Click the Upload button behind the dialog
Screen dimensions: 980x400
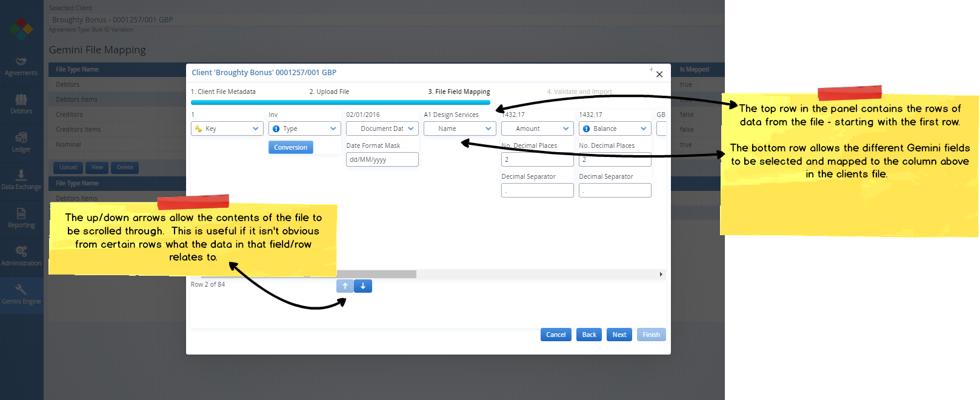click(68, 167)
